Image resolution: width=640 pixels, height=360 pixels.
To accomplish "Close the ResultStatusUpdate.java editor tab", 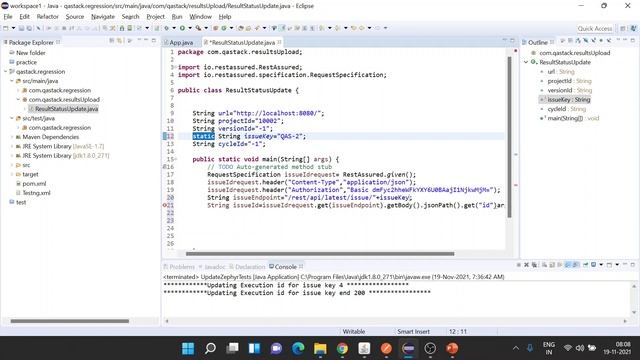I will [x=279, y=42].
